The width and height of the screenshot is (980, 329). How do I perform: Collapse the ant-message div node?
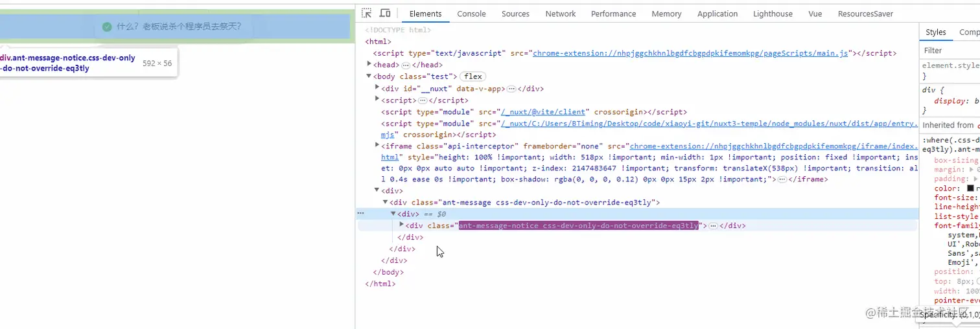384,202
